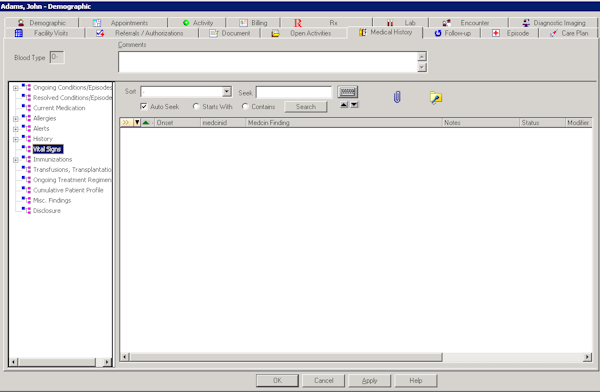Click the medcinid column header
The width and height of the screenshot is (600, 392).
223,122
